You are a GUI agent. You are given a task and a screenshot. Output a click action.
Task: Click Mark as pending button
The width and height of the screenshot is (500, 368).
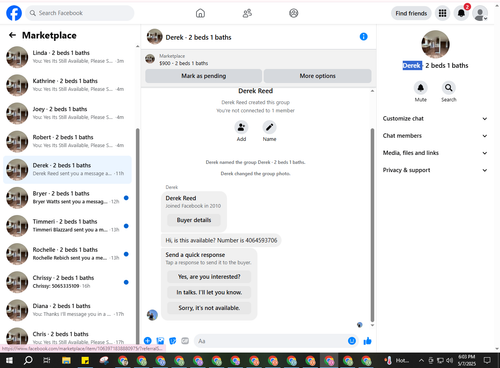click(x=203, y=76)
